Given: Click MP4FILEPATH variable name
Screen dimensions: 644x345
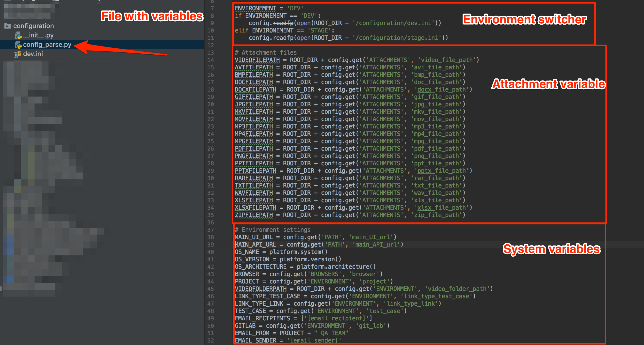Looking at the screenshot, I should 254,134.
